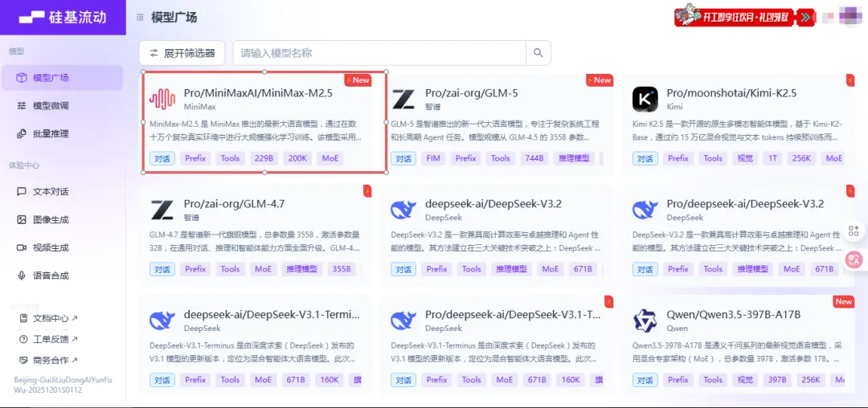868x408 pixels.
Task: Open 商务合作 external link
Action: (x=49, y=360)
